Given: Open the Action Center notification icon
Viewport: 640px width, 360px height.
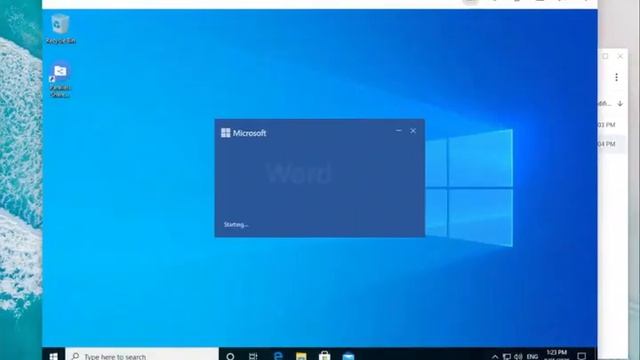Looking at the screenshot, I should pyautogui.click(x=582, y=356).
